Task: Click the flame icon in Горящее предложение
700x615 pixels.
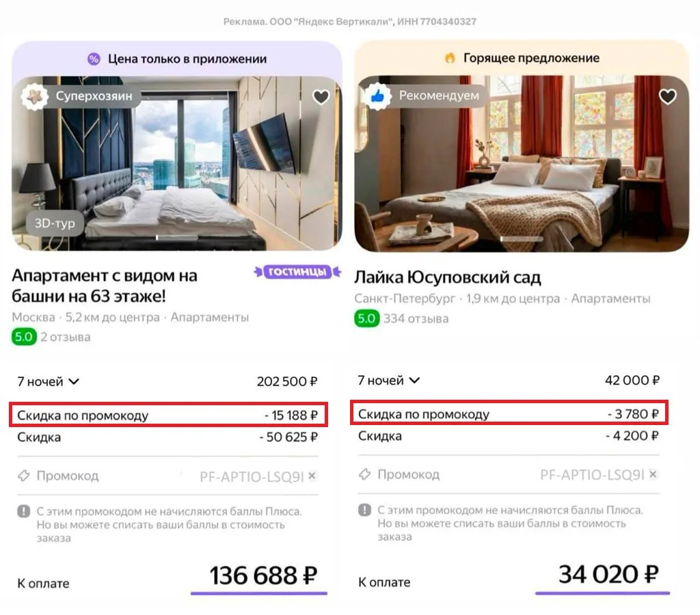Action: click(450, 58)
